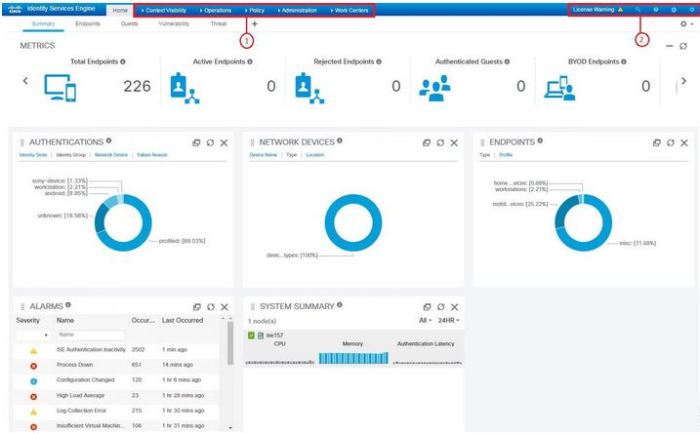The image size is (700, 434).
Task: Open the Severity filter dropdown in Alarms
Action: [45, 334]
